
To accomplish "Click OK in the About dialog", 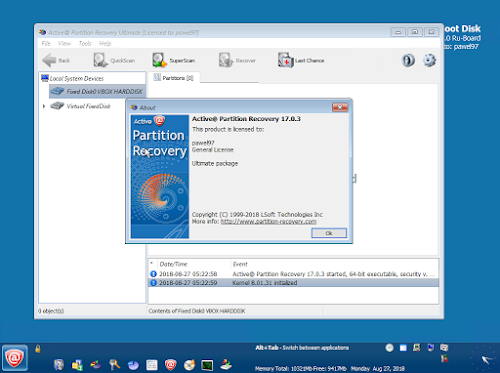I will 329,233.
